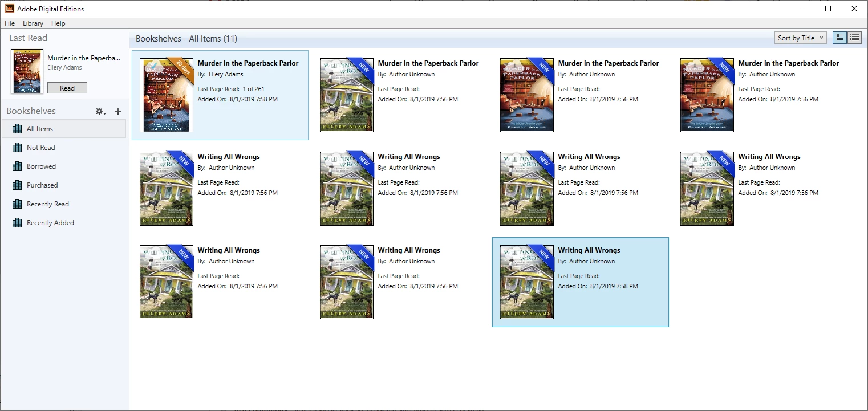Open the Sort by Title dropdown
868x411 pixels.
point(801,38)
